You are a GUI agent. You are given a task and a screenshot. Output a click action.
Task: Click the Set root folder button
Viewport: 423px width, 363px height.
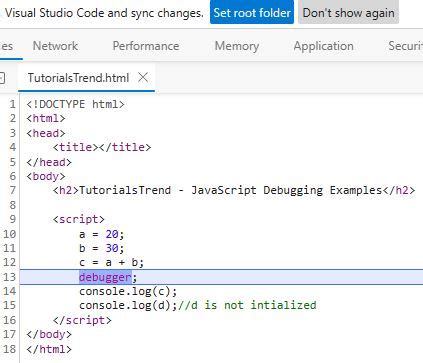252,13
